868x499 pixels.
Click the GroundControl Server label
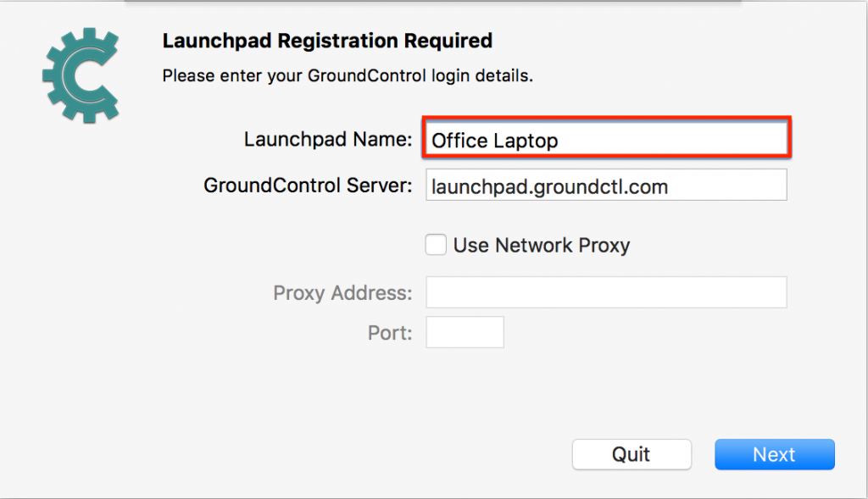308,186
